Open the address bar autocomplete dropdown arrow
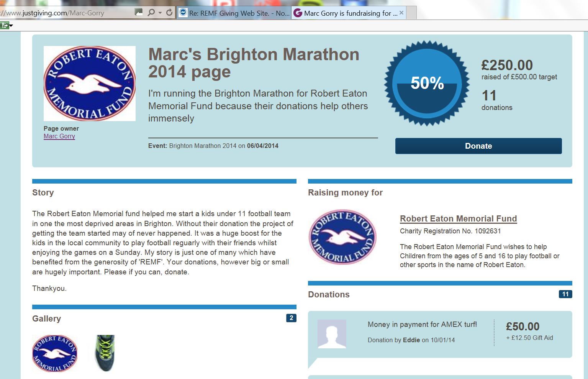Viewport: 588px width, 379px height. tap(160, 13)
